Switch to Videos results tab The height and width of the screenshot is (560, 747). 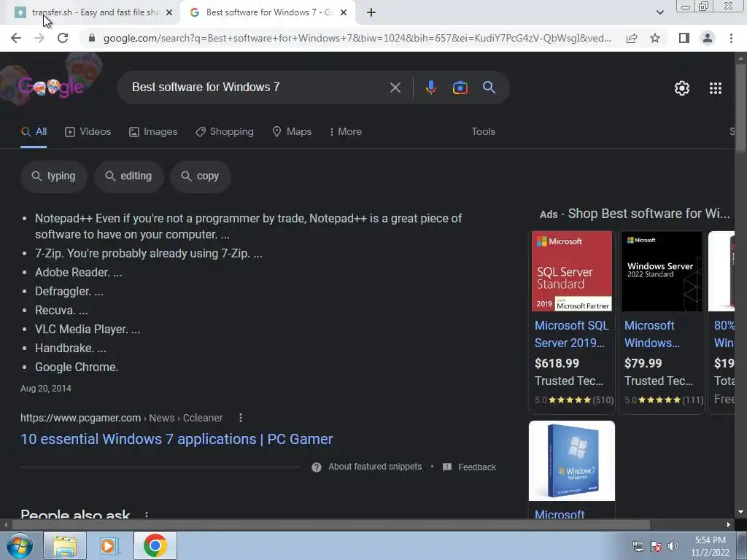click(x=88, y=132)
